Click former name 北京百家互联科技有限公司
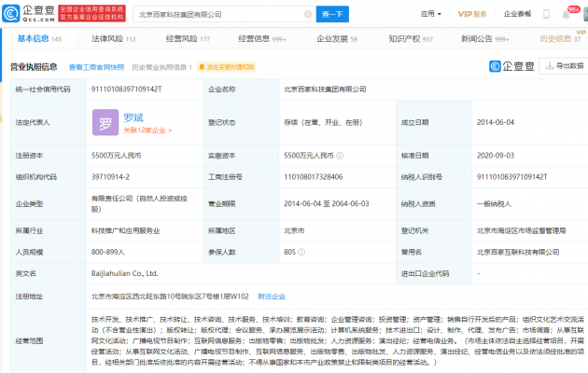This screenshot has height=373, width=588. pyautogui.click(x=517, y=252)
